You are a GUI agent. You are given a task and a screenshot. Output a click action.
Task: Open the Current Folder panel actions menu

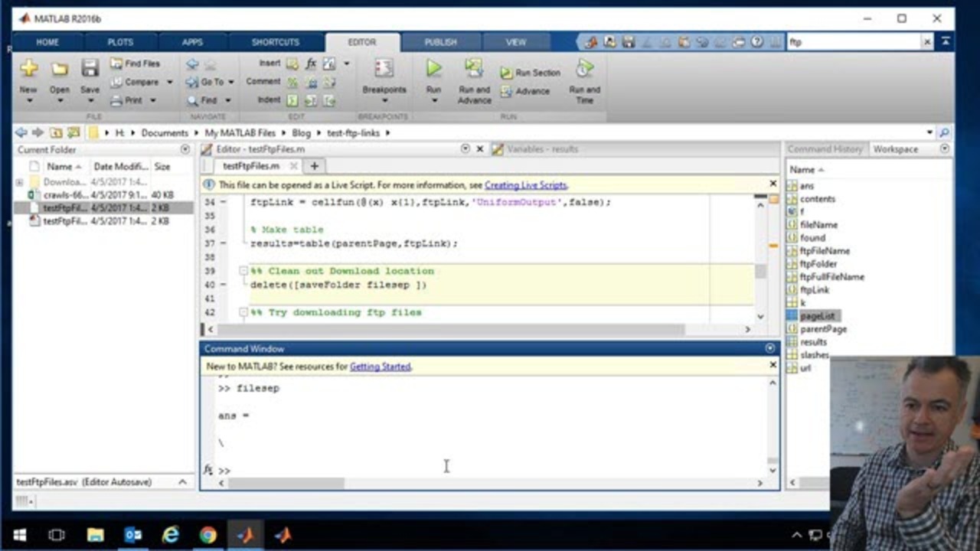(x=185, y=149)
